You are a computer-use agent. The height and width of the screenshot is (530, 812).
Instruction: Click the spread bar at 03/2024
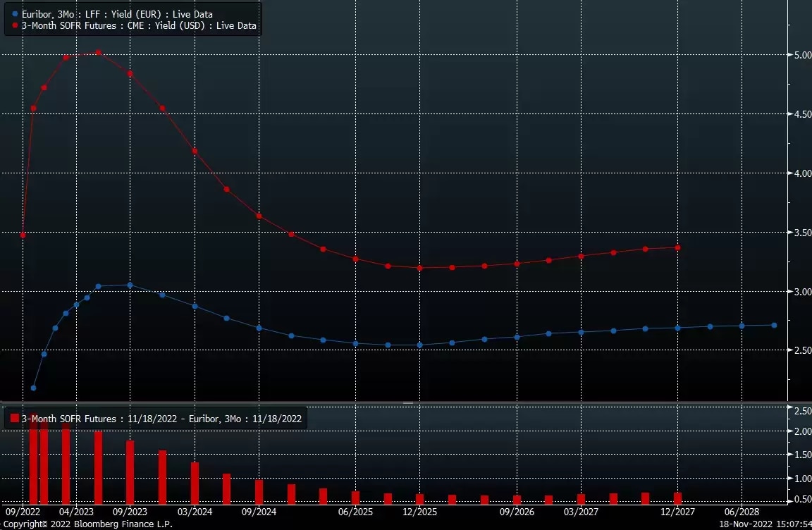click(x=195, y=483)
